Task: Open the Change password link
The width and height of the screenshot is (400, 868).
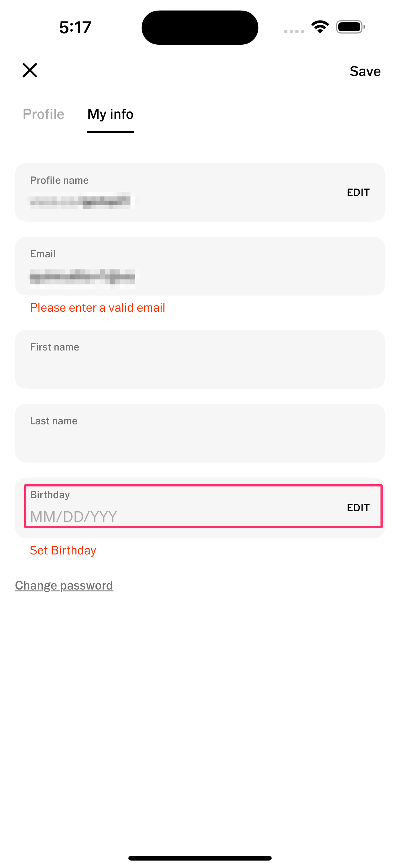Action: (64, 585)
